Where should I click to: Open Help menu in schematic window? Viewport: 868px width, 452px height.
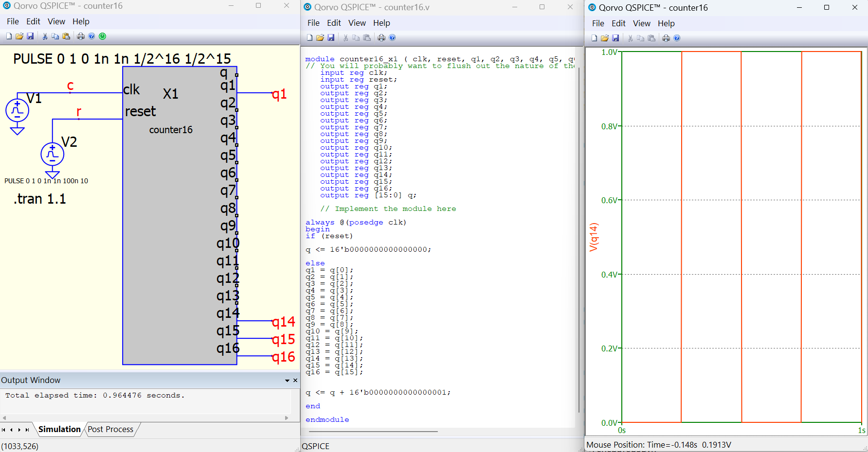(x=81, y=21)
